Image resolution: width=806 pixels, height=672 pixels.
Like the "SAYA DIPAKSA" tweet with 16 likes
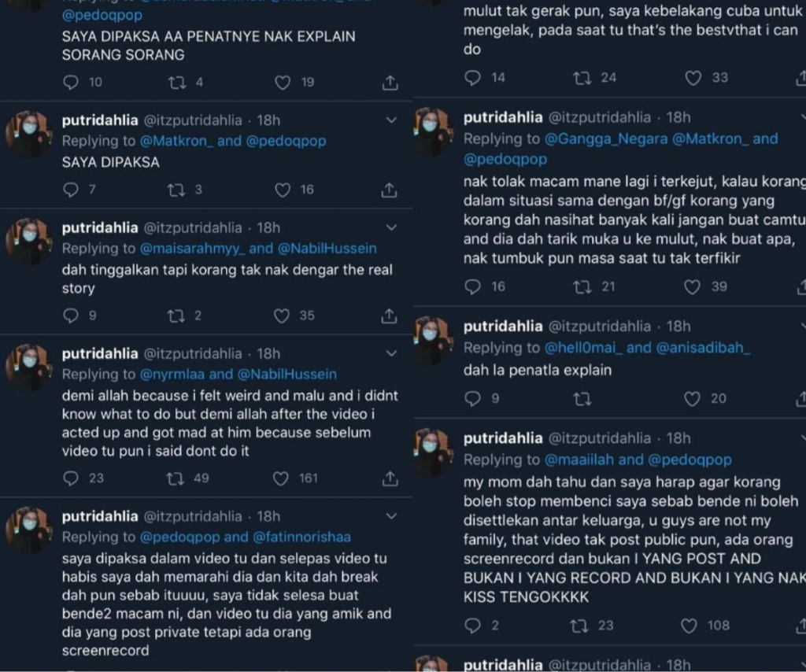pyautogui.click(x=283, y=190)
